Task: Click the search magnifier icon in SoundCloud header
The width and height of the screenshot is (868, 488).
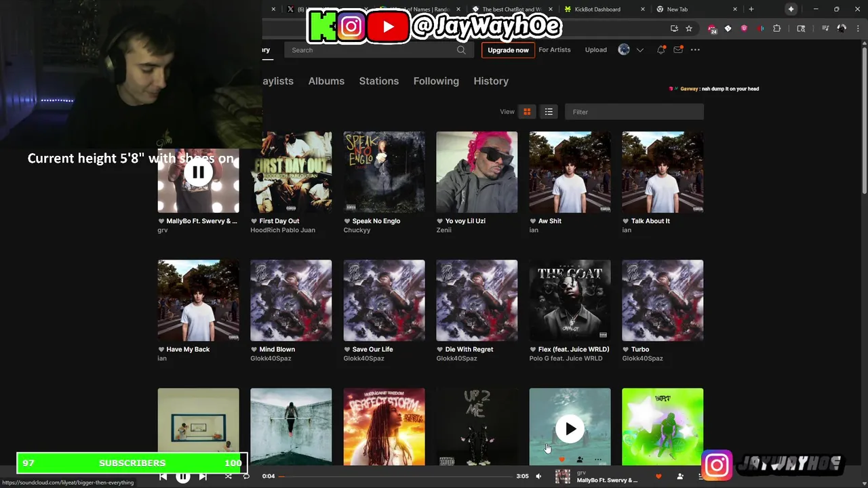Action: [461, 49]
